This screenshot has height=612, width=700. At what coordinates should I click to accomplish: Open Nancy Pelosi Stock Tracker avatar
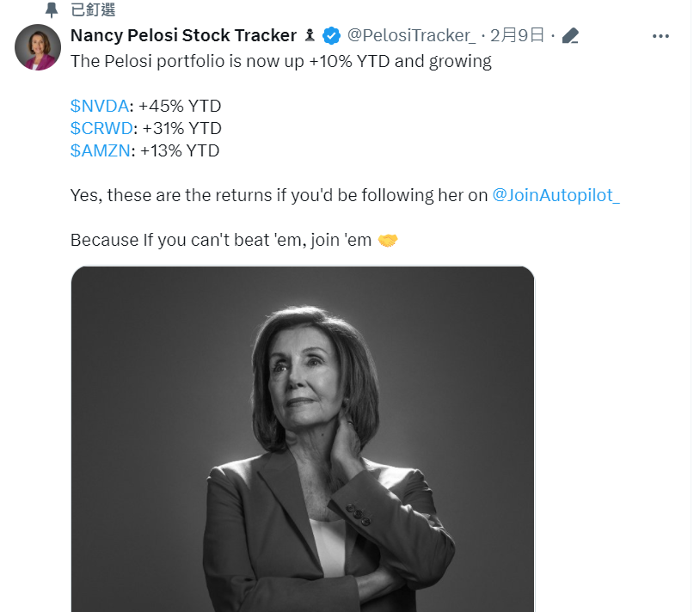coord(38,46)
